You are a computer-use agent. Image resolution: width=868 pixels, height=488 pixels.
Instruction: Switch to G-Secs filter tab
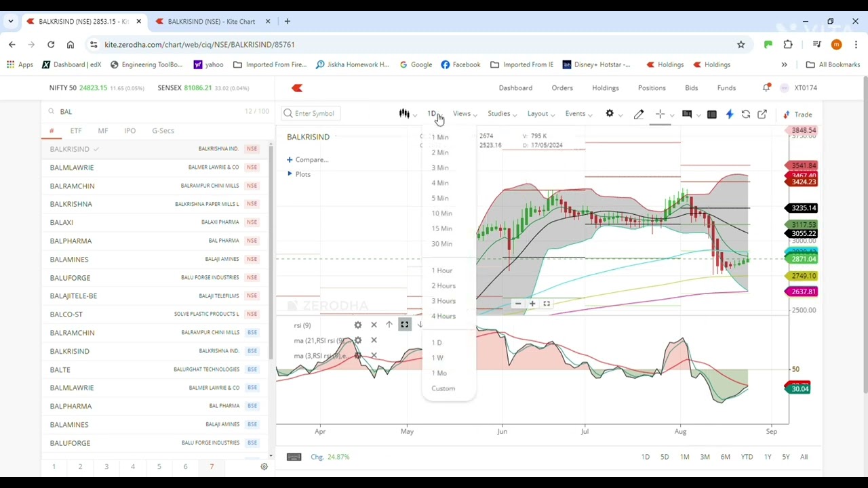tap(163, 131)
